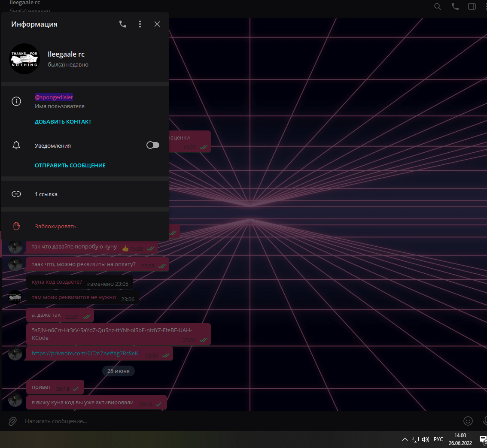The width and height of the screenshot is (487, 448).
Task: Click message 'куна код создаете?'
Action: pyautogui.click(x=79, y=282)
